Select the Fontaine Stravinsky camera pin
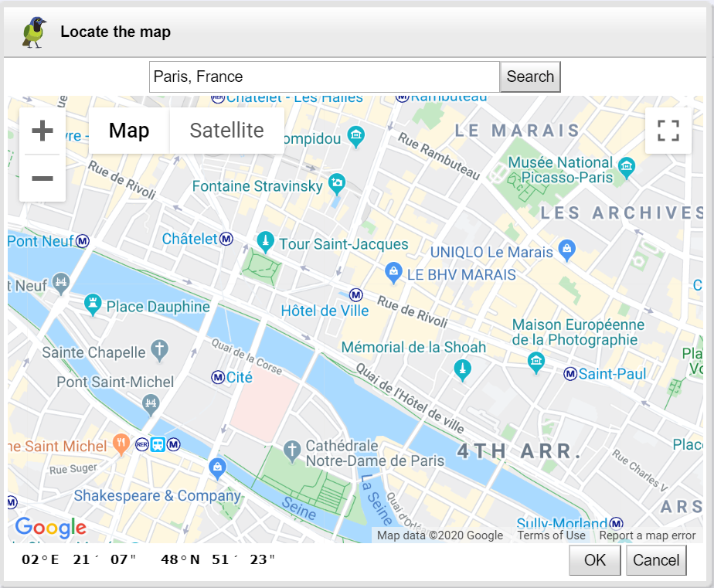714x588 pixels. click(336, 184)
